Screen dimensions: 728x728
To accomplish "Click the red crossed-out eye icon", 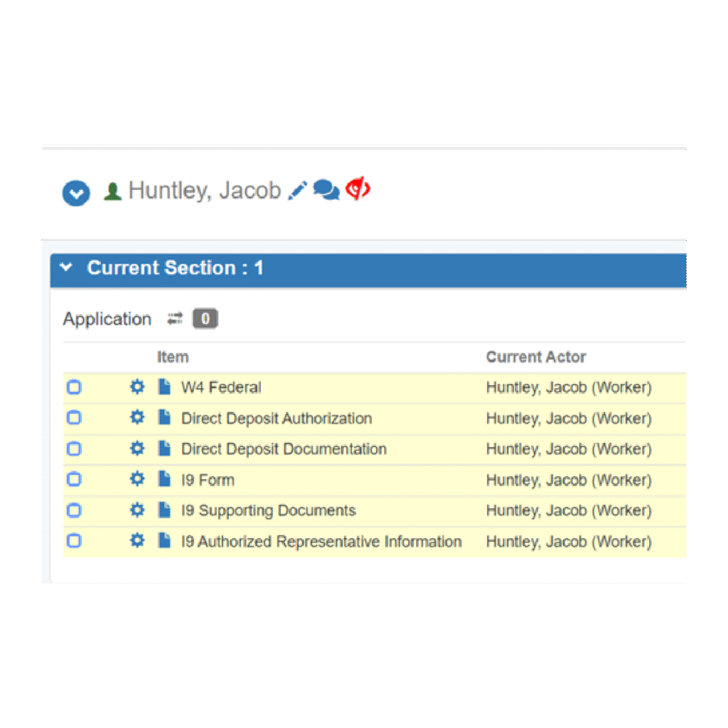I will tap(358, 190).
